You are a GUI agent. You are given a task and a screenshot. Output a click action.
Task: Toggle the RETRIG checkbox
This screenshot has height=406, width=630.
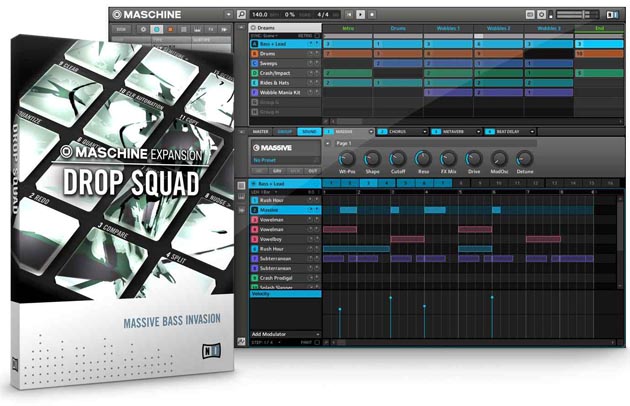click(x=317, y=36)
